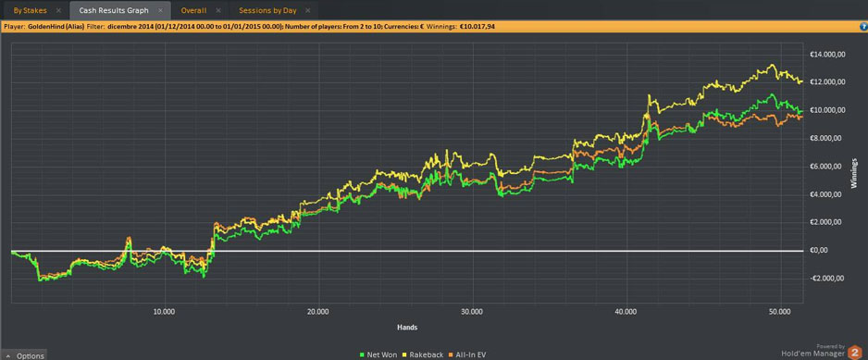This screenshot has width=868, height=360.
Task: Click the 40.000 hands axis tick
Action: (626, 312)
